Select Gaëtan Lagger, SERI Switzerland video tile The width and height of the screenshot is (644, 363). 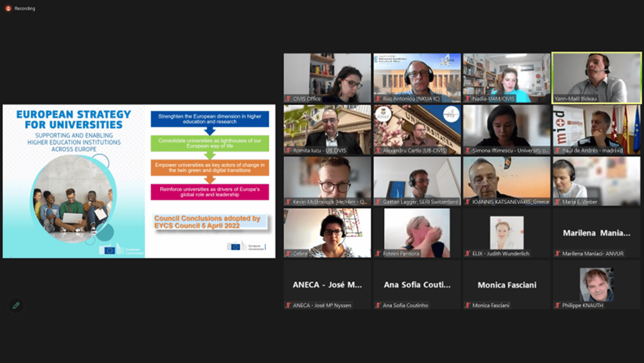click(417, 181)
